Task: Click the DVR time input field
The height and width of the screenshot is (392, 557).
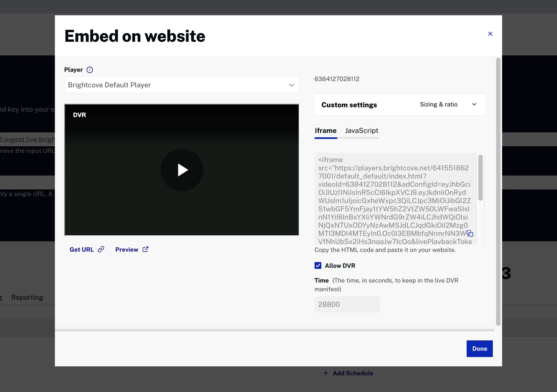Action: click(347, 304)
